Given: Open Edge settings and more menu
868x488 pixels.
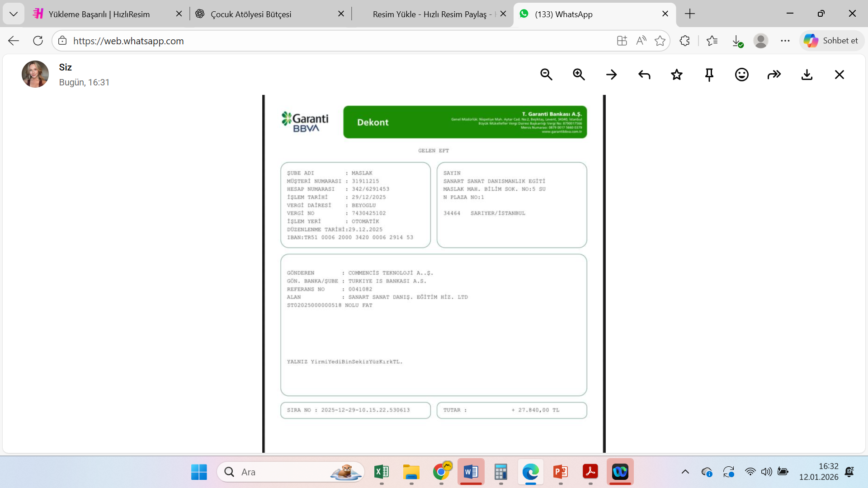Looking at the screenshot, I should 785,41.
